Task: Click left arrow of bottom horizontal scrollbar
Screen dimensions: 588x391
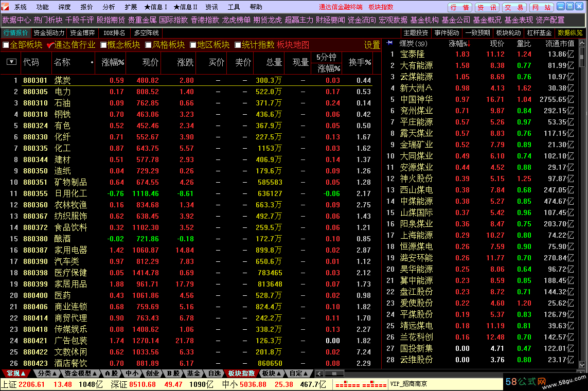Action: [x=319, y=374]
